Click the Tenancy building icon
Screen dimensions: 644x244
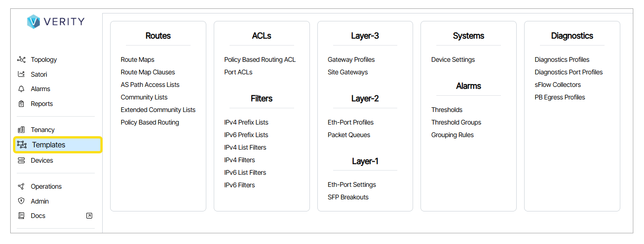21,130
